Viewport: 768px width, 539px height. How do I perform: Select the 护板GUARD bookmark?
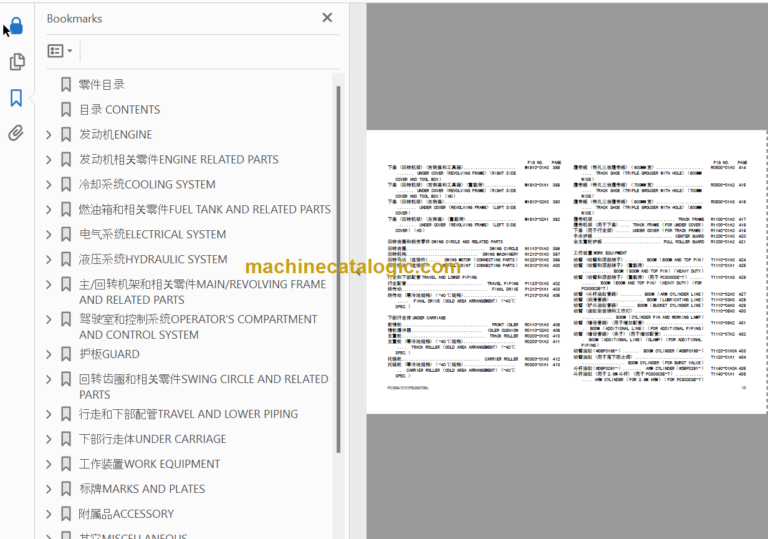(x=109, y=354)
